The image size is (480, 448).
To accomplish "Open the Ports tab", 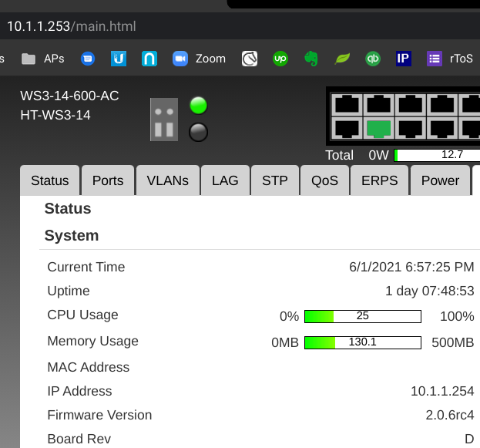I will pyautogui.click(x=108, y=180).
